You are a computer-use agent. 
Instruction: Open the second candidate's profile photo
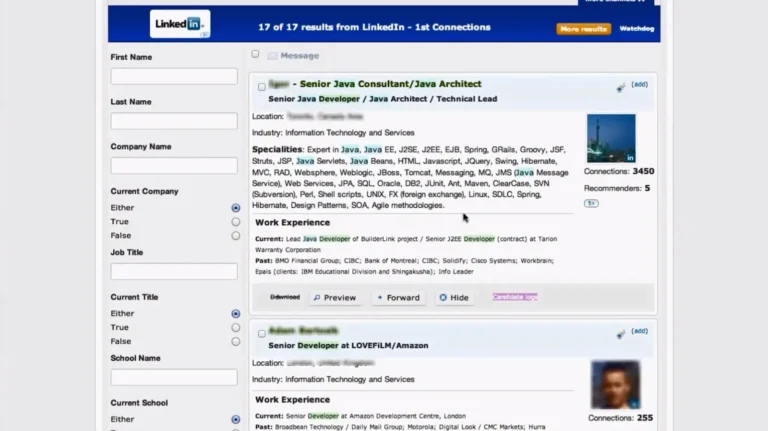point(615,384)
